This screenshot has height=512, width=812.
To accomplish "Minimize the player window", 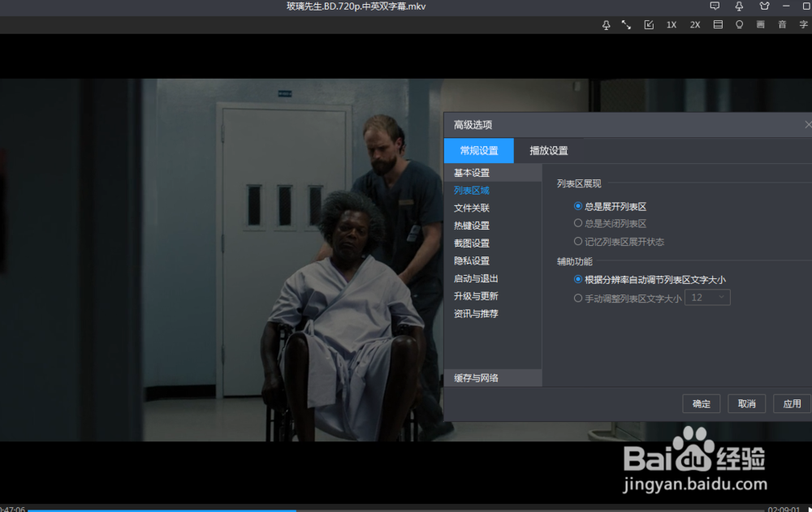I will coord(786,6).
